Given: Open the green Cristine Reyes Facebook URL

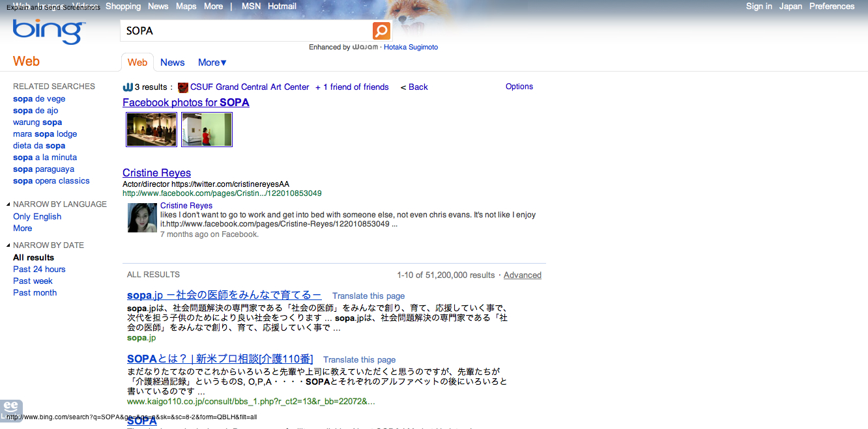Looking at the screenshot, I should click(222, 193).
